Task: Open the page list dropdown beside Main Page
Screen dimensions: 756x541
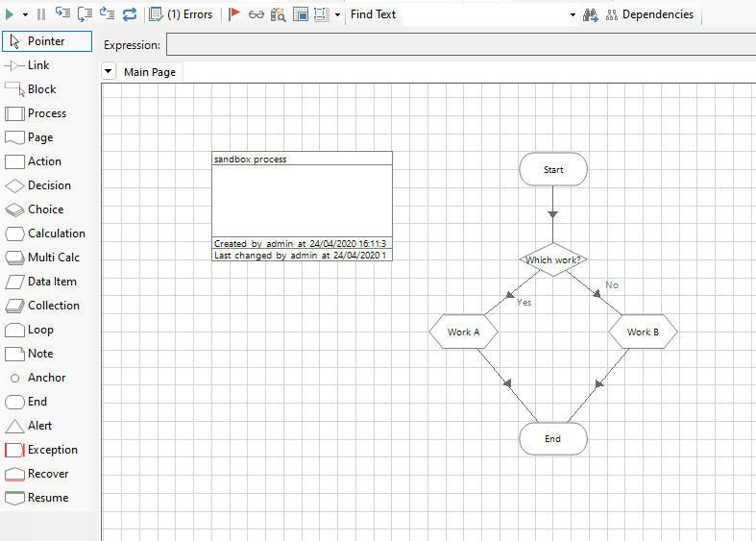Action: tap(108, 72)
